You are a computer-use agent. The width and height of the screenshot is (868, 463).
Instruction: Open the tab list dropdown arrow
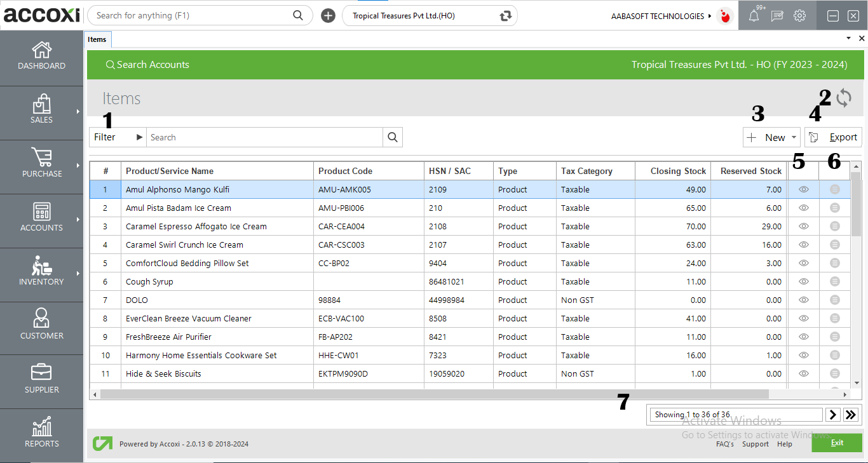click(848, 39)
